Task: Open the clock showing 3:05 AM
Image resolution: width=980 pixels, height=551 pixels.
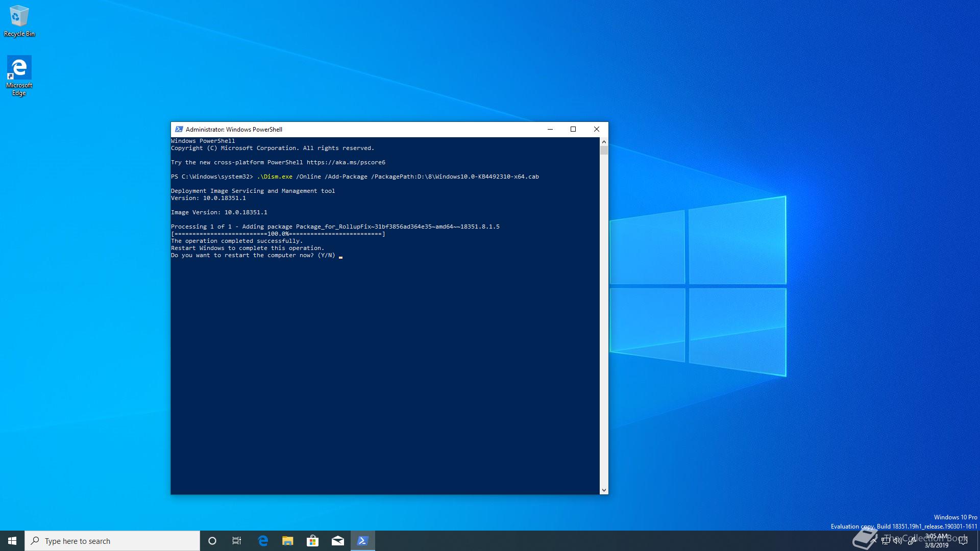Action: click(x=936, y=541)
